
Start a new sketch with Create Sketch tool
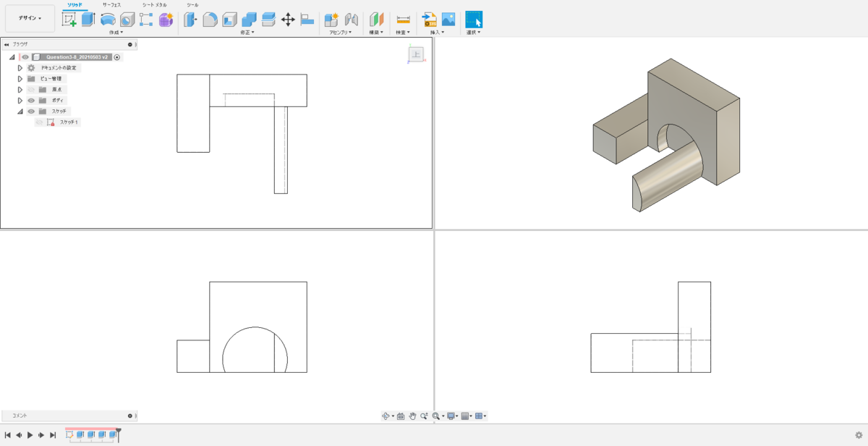(x=69, y=20)
